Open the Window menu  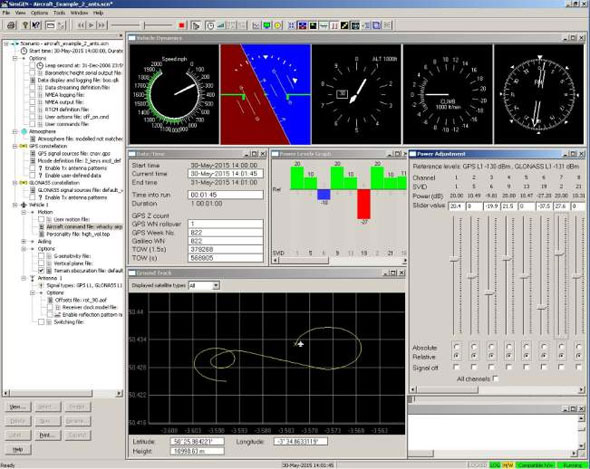tap(79, 13)
